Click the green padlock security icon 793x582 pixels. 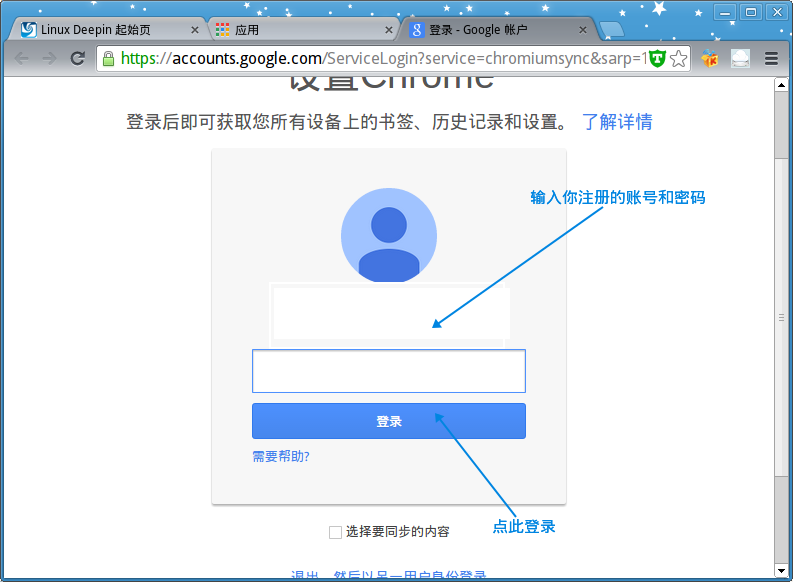coord(108,59)
